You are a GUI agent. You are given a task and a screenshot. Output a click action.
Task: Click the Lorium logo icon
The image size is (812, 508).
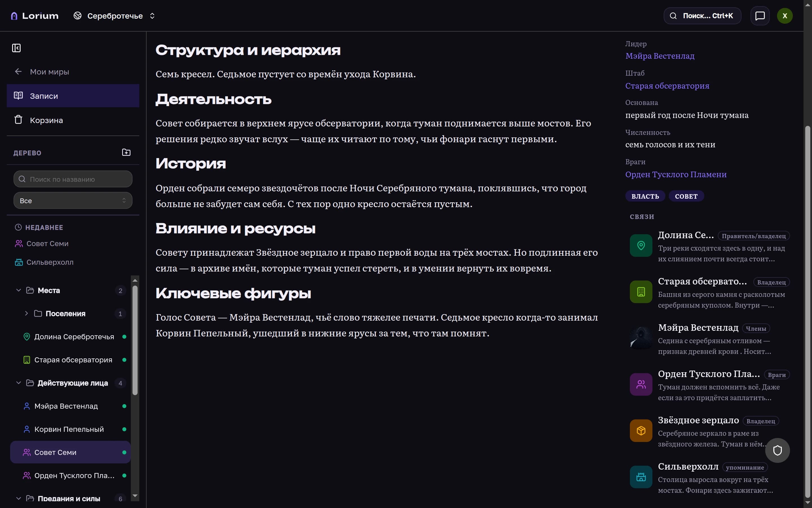[14, 16]
